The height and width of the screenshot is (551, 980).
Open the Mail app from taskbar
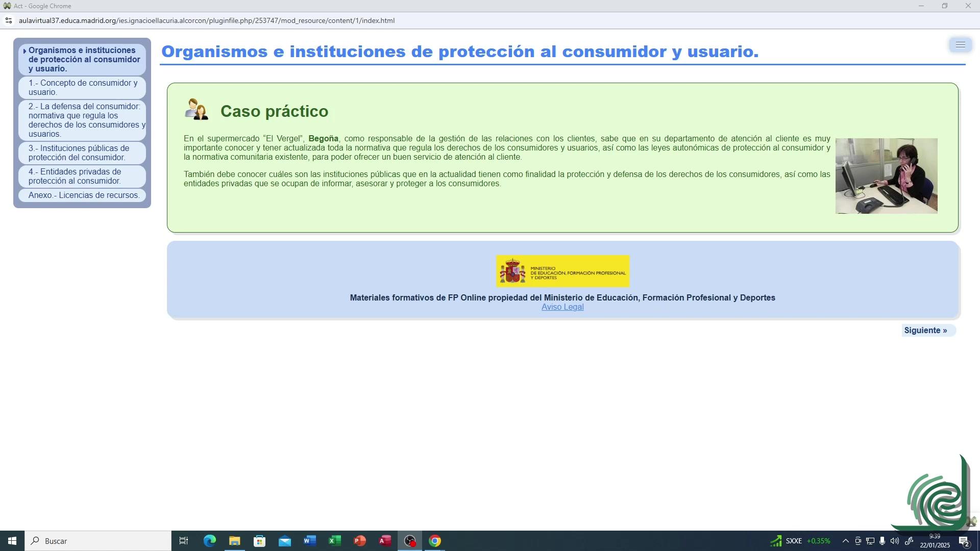(284, 541)
